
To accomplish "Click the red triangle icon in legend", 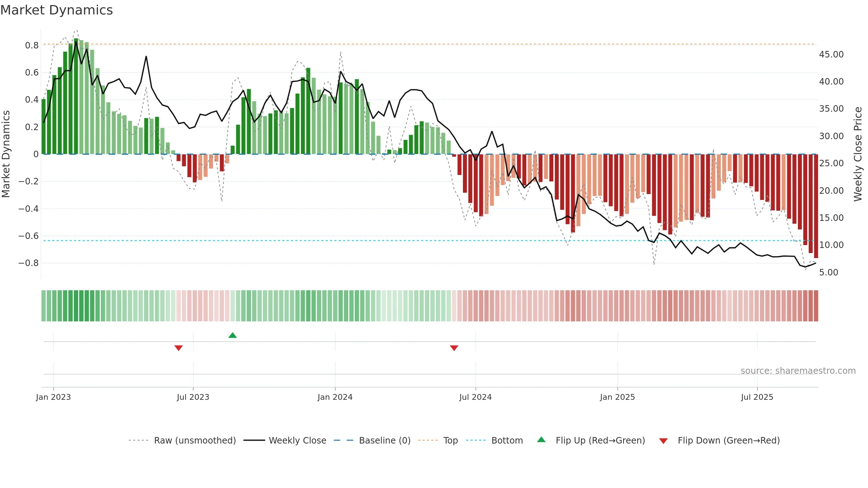I will 663,441.
